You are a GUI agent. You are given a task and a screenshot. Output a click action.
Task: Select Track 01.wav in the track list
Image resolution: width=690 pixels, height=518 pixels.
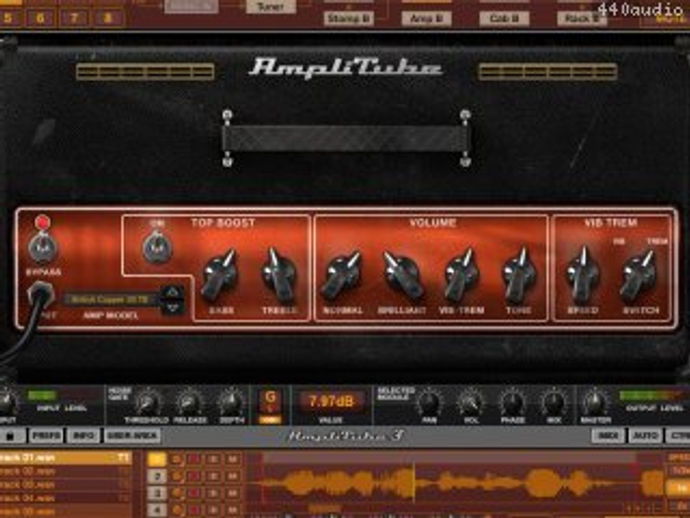click(x=65, y=458)
